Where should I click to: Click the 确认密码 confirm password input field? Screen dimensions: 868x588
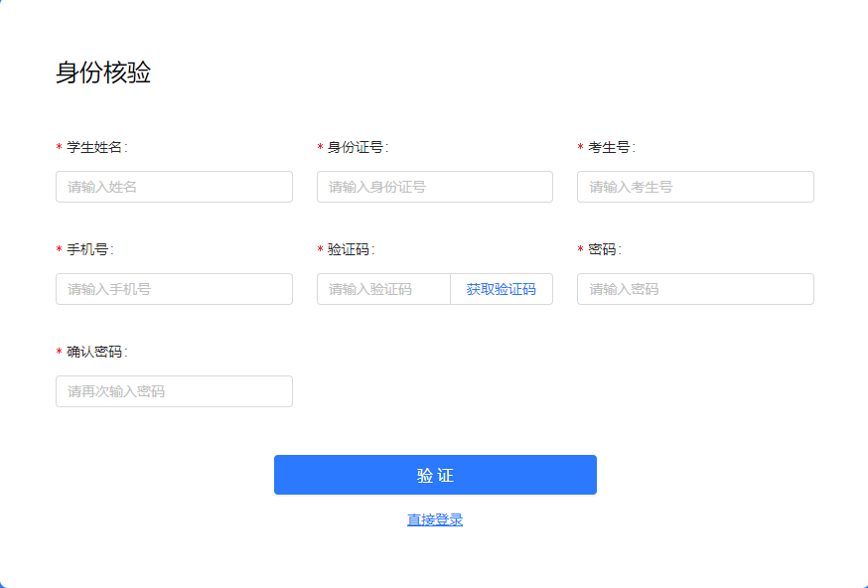coord(174,391)
